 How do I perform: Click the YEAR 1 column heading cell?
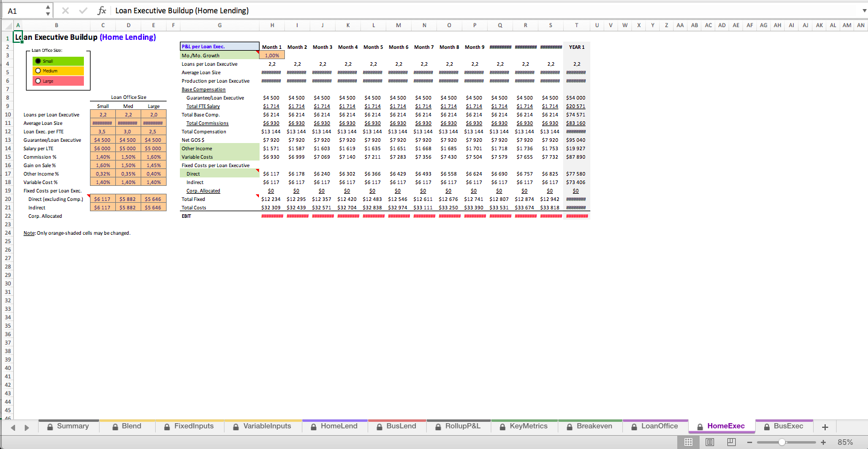576,46
